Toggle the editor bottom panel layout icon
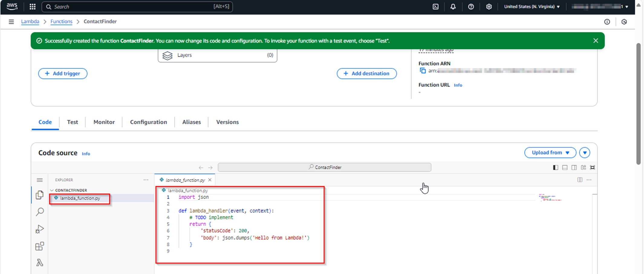Image resolution: width=644 pixels, height=274 pixels. click(x=565, y=167)
